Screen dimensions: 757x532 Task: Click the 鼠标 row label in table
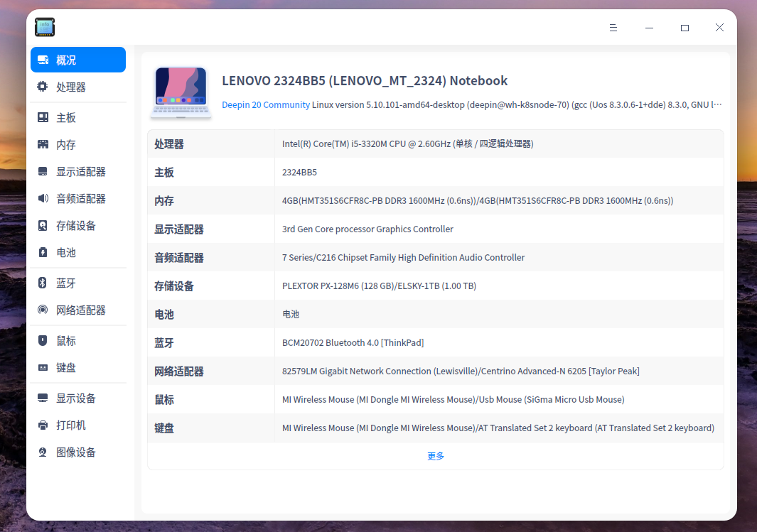[x=164, y=400]
